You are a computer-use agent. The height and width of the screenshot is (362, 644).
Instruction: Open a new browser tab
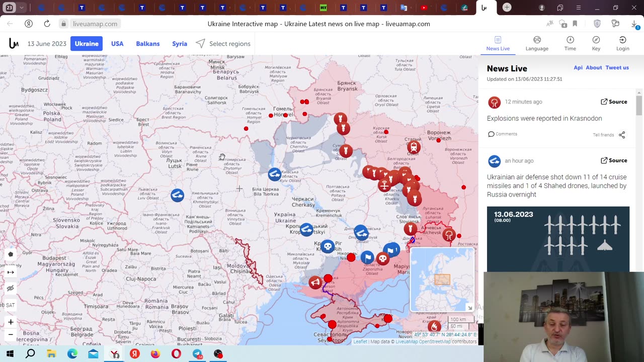point(507,8)
